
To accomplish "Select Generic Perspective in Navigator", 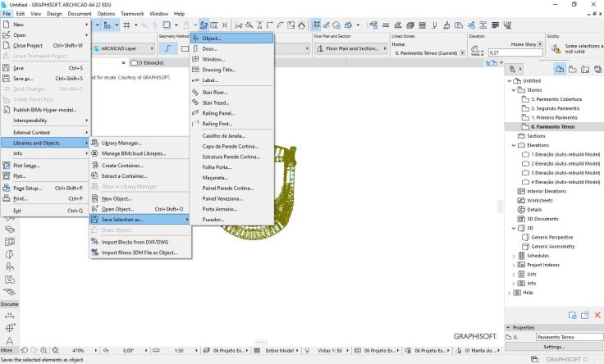I will tap(552, 237).
